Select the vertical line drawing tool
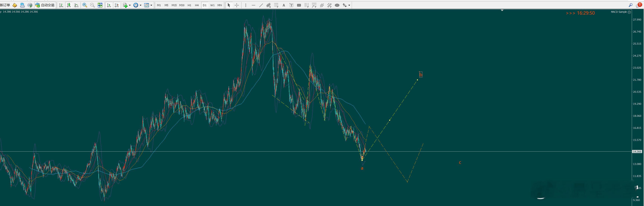The width and height of the screenshot is (644, 206). [246, 5]
